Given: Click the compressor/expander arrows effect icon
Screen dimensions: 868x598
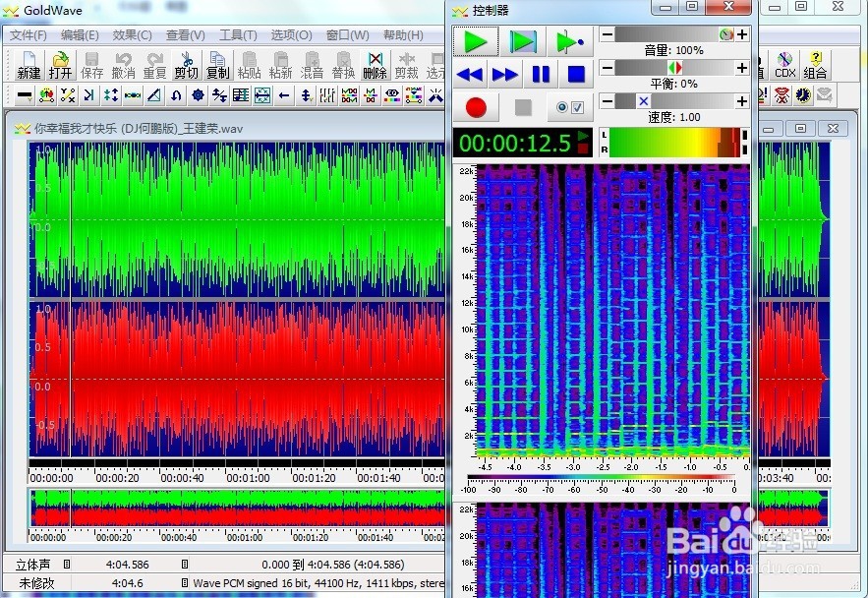Looking at the screenshot, I should 111,95.
